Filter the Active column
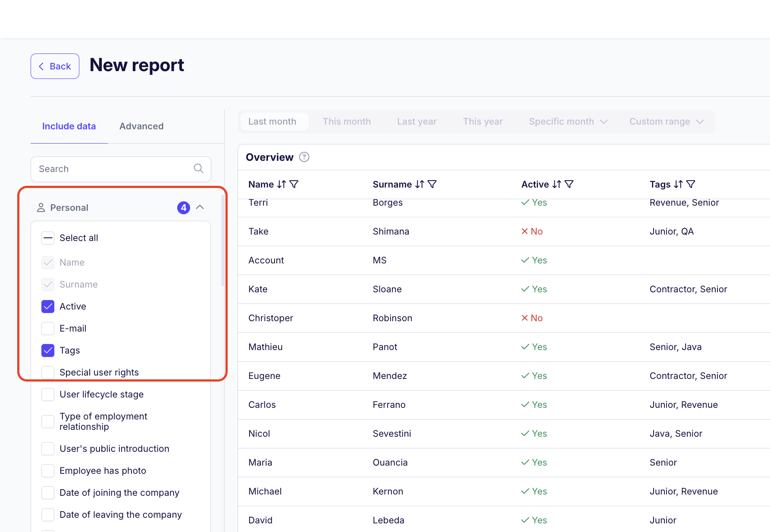This screenshot has height=532, width=770. (569, 185)
